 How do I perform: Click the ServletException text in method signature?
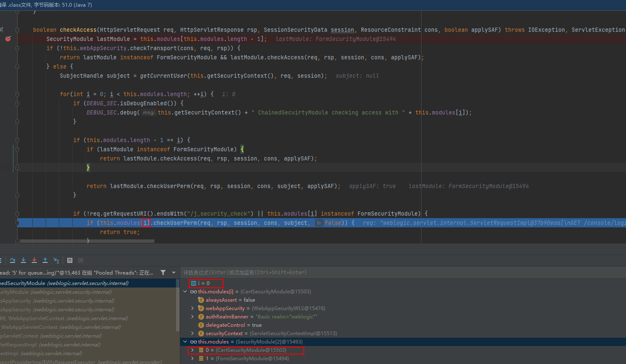tap(598, 30)
